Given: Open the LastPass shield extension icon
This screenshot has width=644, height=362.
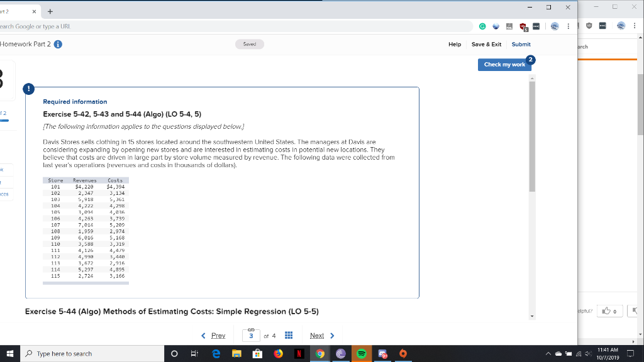Looking at the screenshot, I should point(521,26).
